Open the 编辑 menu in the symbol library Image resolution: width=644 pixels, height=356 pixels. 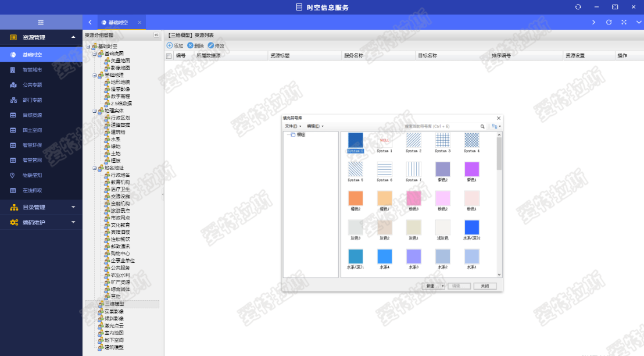coord(315,126)
